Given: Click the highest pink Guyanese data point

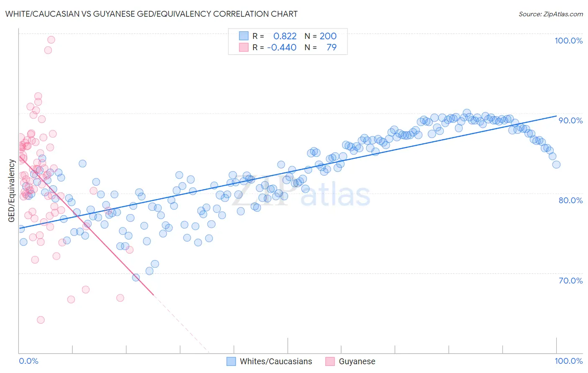Looking at the screenshot, I should (51, 40).
